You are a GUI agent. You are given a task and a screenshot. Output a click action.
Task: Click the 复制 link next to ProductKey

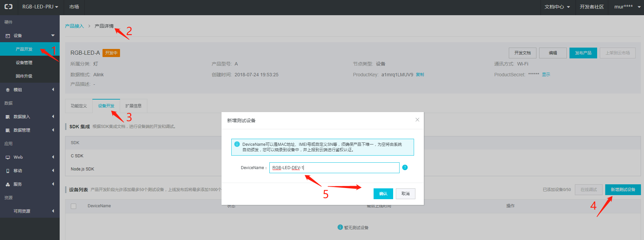point(420,75)
